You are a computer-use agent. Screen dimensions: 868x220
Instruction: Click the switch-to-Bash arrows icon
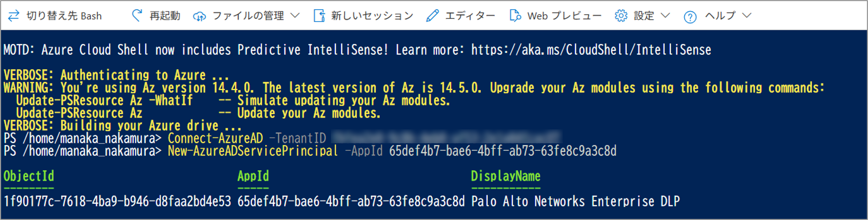pyautogui.click(x=14, y=16)
